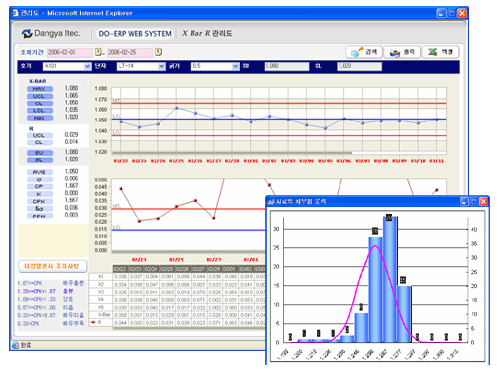Image resolution: width=500 pixels, height=375 pixels.
Task: Select the X2 row header in data table
Action: click(x=101, y=284)
